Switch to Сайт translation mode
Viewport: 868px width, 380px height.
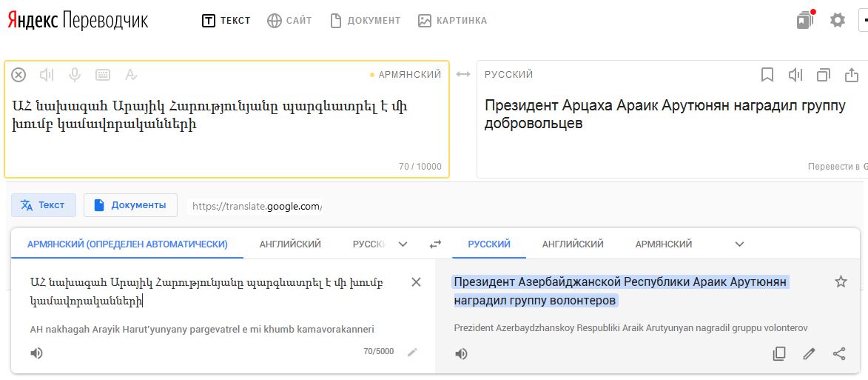pyautogui.click(x=289, y=21)
